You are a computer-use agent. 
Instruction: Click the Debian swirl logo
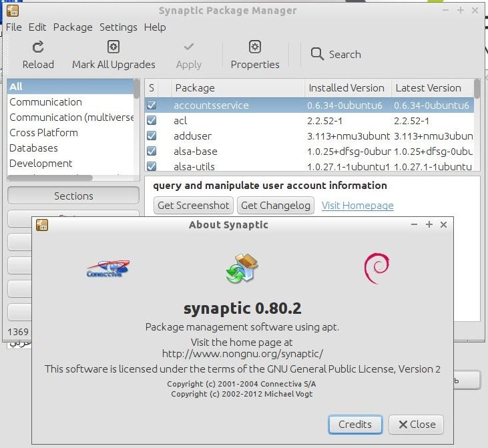click(x=377, y=268)
